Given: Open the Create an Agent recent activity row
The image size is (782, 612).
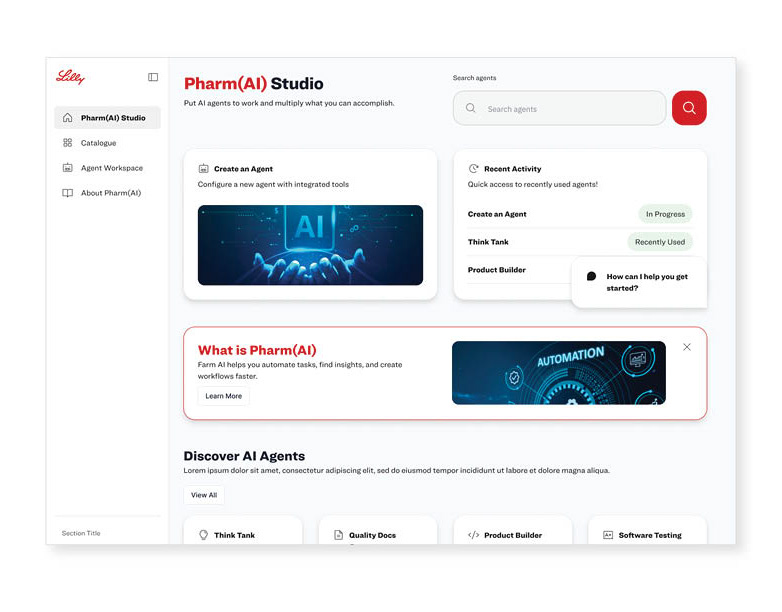Looking at the screenshot, I should (x=580, y=214).
